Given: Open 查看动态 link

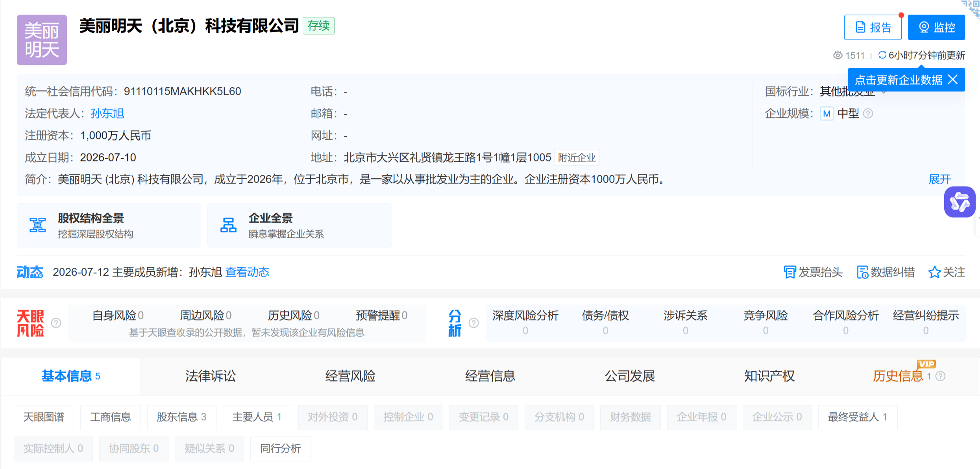Looking at the screenshot, I should pos(247,272).
